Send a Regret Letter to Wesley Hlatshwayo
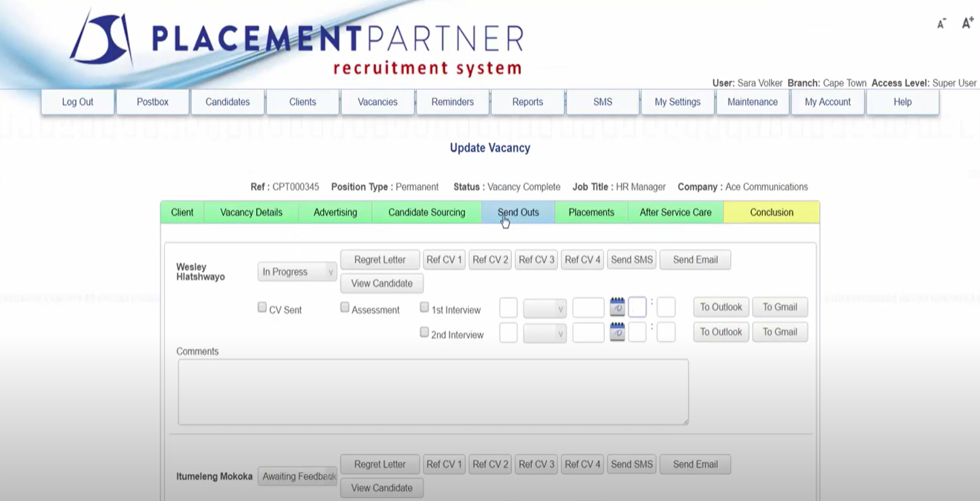 (x=380, y=259)
